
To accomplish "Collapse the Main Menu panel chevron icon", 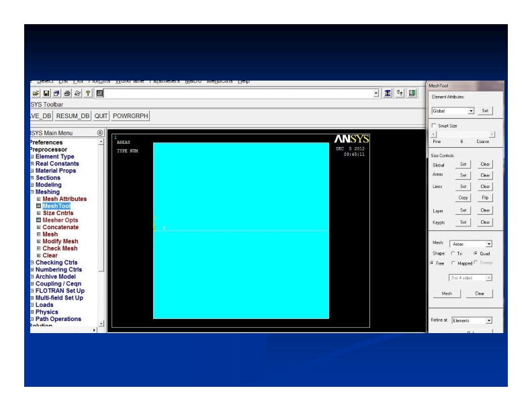I will click(100, 132).
